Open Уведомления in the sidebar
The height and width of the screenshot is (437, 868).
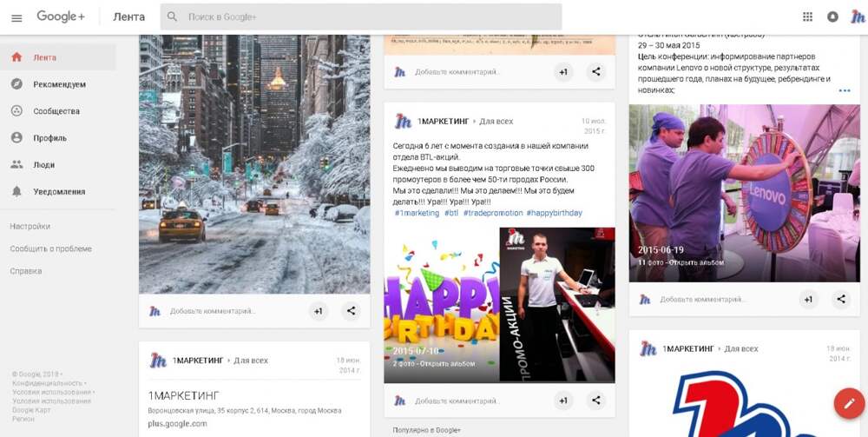pyautogui.click(x=59, y=191)
